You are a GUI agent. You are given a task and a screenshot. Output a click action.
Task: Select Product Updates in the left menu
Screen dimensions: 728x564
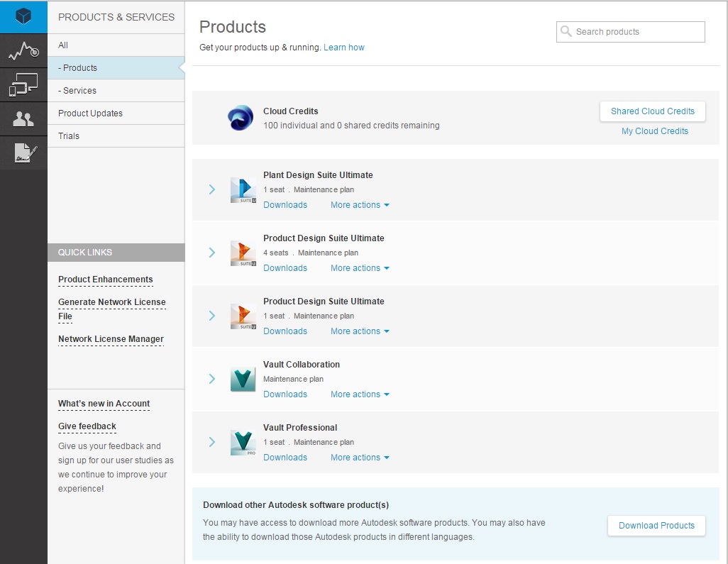[90, 114]
